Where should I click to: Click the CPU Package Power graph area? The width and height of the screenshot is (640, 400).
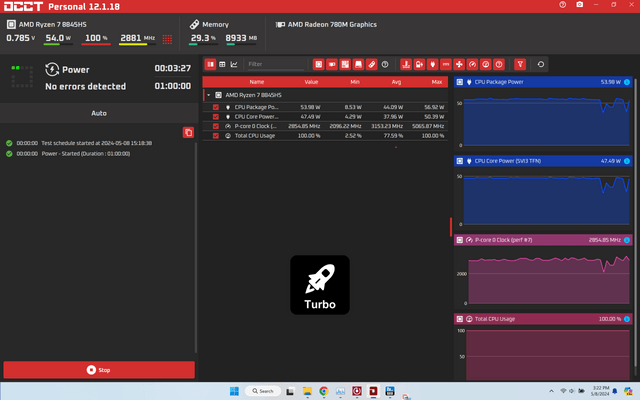[547, 121]
